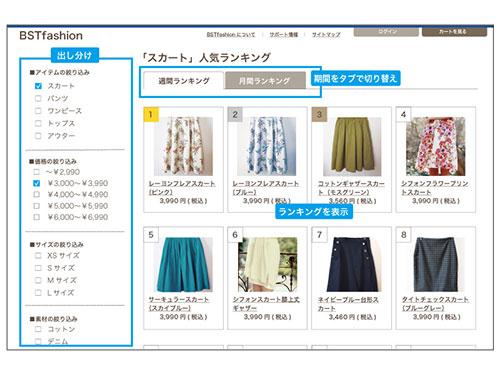Click the 「スカート」人気ランキング heading
500x375 pixels.
206,58
